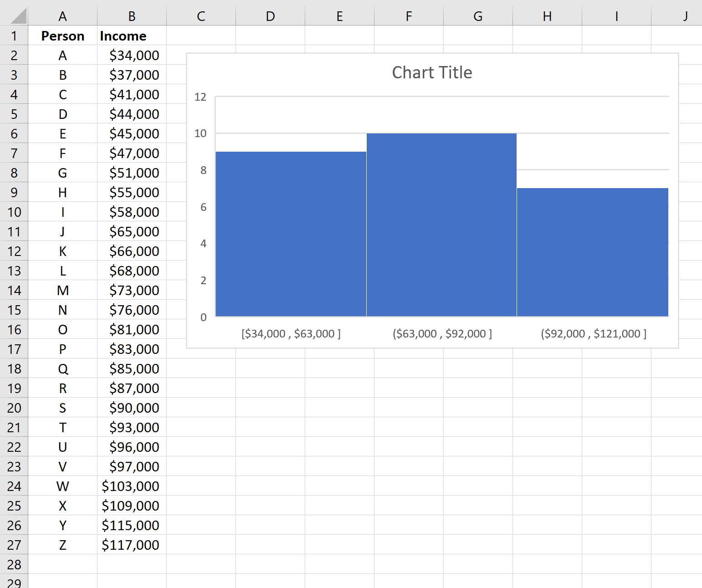
Task: Click the first histogram bar for $34,000–$63,000
Action: [x=291, y=234]
